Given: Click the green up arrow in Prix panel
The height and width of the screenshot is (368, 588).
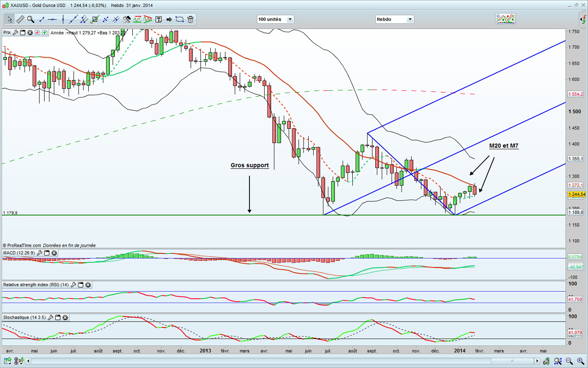Looking at the screenshot, I should (x=45, y=33).
